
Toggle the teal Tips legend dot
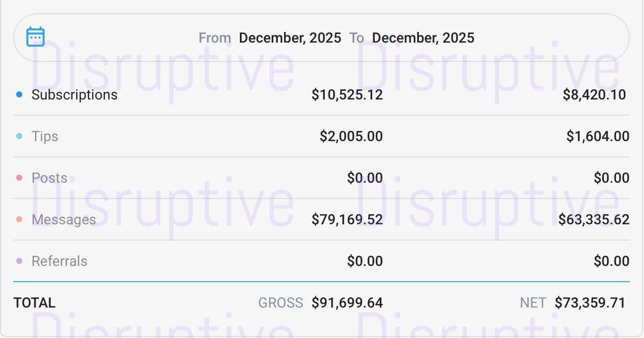(19, 136)
